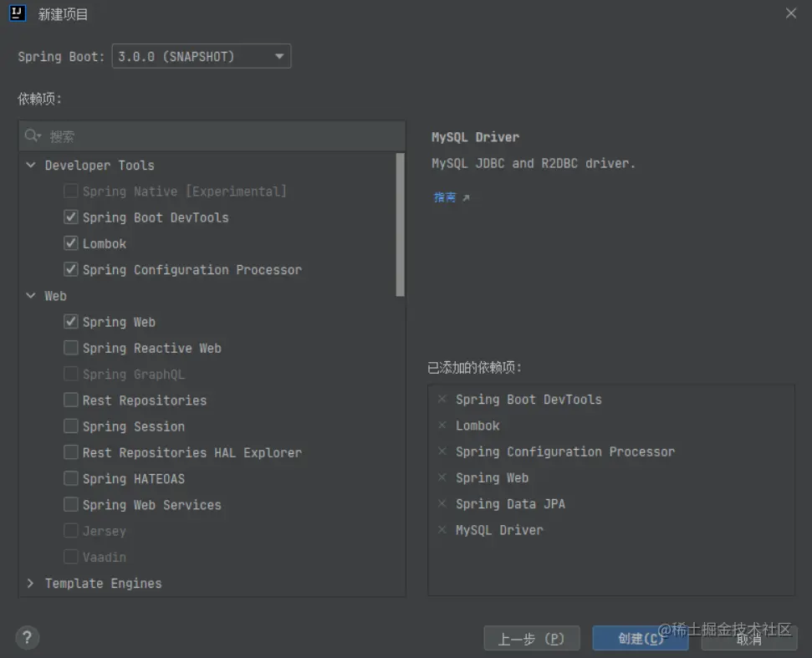
Task: Expand the Template Engines group
Action: 31,583
